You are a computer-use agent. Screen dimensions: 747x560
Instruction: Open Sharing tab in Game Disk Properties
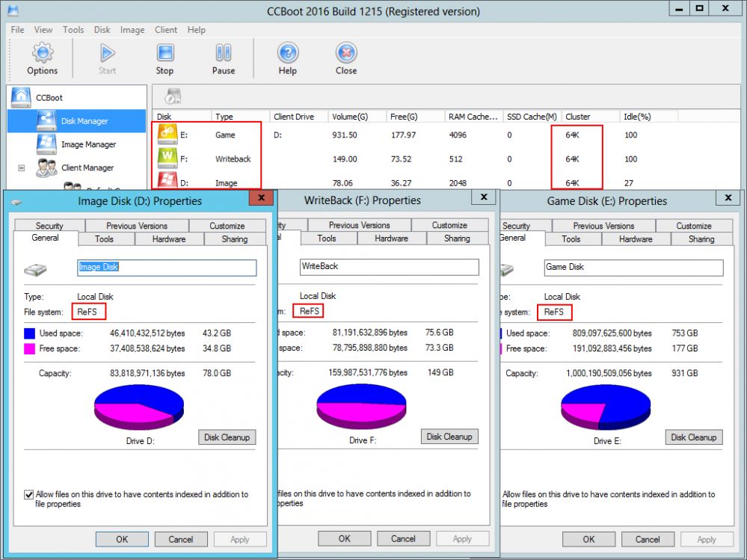(701, 239)
